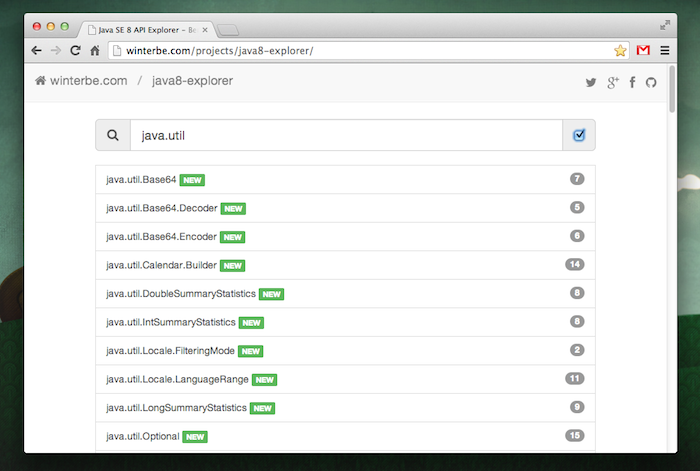This screenshot has height=471, width=700.
Task: Click the count badge 11 for Locale.LanguageRange
Action: click(x=575, y=379)
